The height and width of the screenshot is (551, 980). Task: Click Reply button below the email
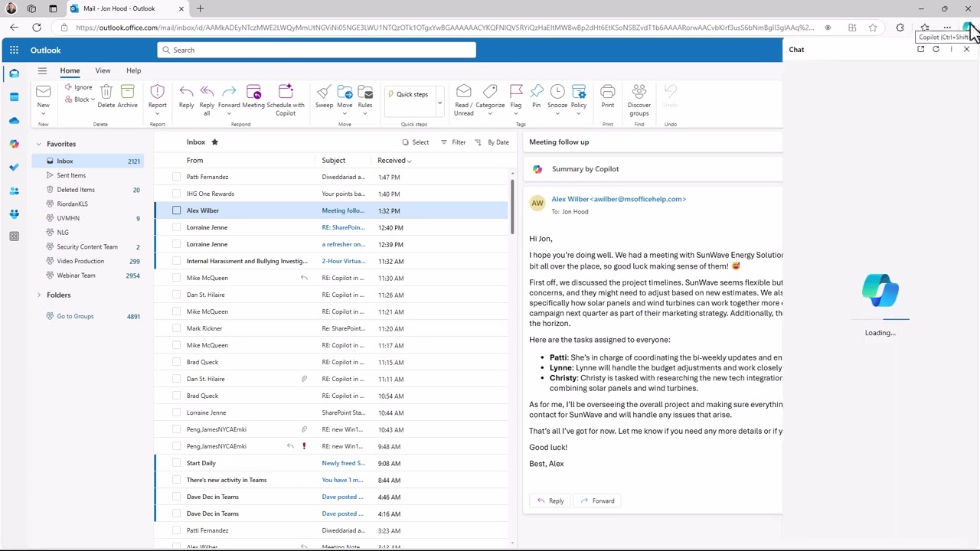pyautogui.click(x=550, y=500)
